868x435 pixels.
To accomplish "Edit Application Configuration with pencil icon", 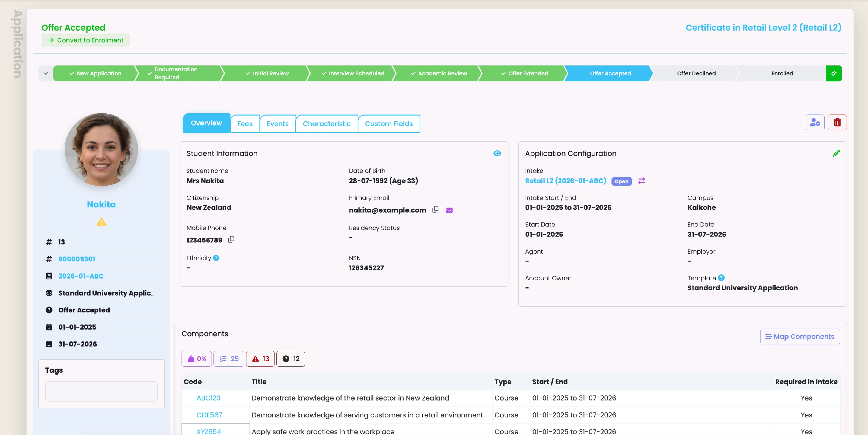I will coord(836,153).
